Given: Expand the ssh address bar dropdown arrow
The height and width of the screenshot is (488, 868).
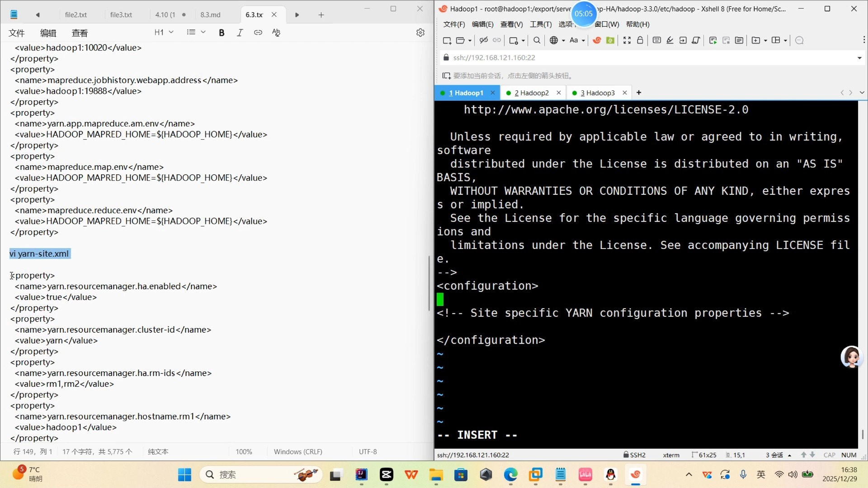Looking at the screenshot, I should [x=859, y=58].
